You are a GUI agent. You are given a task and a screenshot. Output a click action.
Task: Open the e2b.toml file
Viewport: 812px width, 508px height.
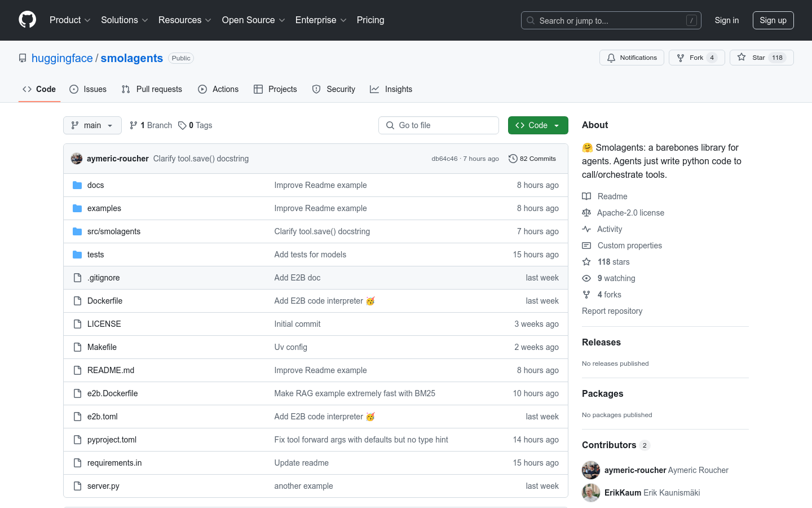(103, 417)
